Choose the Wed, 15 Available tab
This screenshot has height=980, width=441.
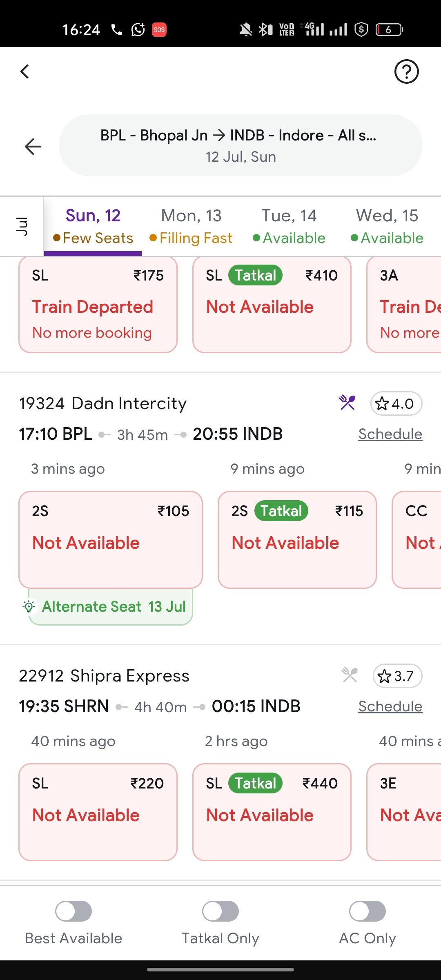pos(387,227)
